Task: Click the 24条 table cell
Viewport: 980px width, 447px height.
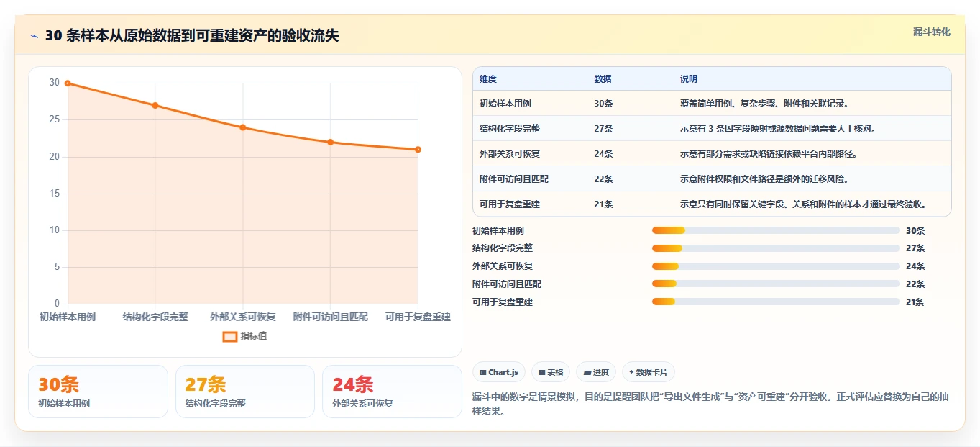Action: [x=630, y=153]
